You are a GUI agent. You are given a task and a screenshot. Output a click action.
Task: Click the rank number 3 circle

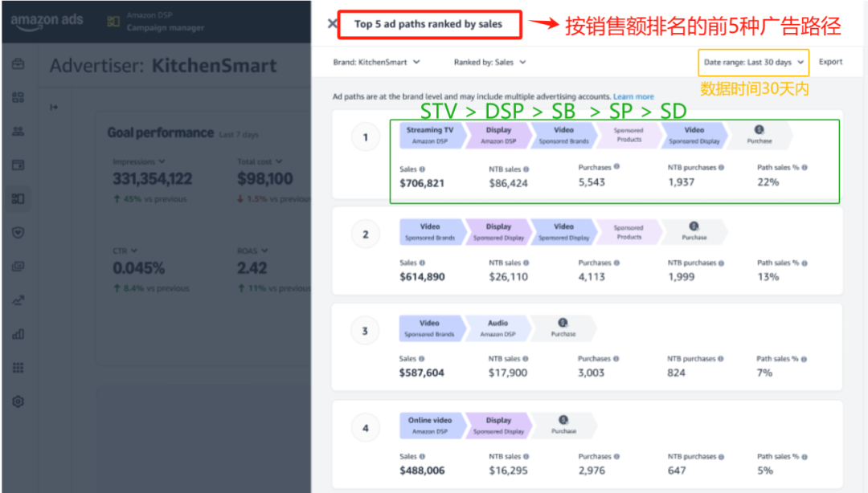click(365, 331)
